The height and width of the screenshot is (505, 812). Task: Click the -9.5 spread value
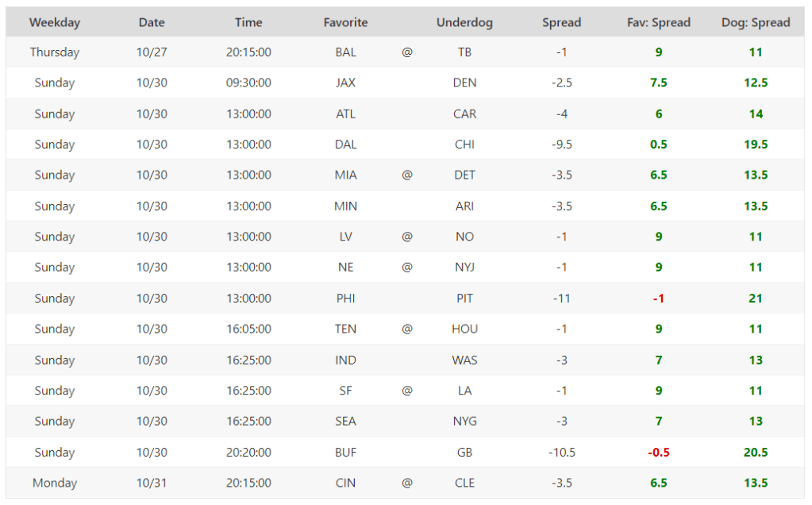[561, 145]
